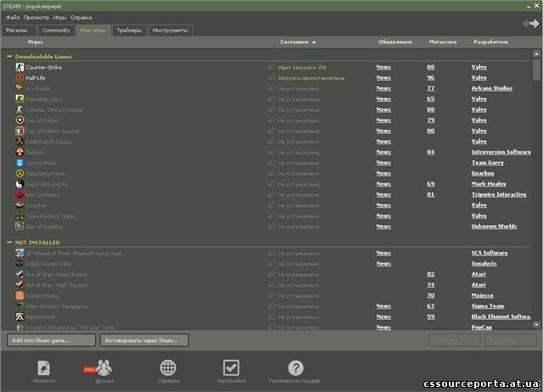543x392 pixels.
Task: Open the Unknown Worlds developer link
Action: tap(494, 227)
